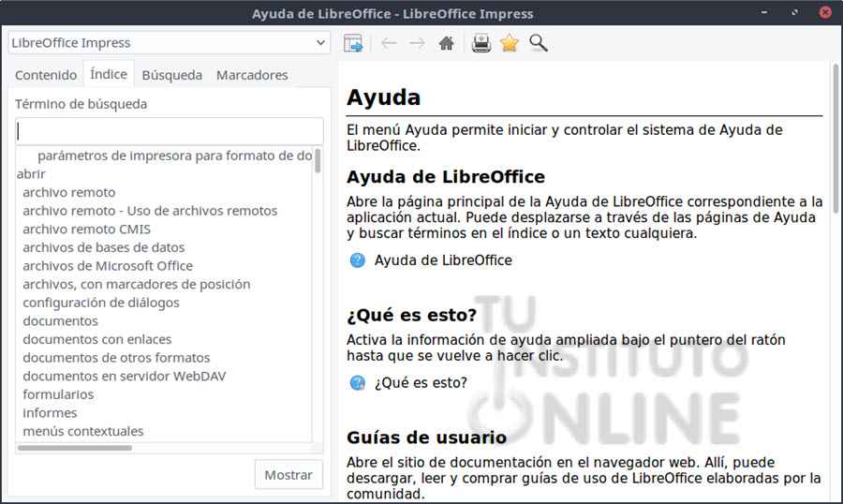Open find on page magnifier icon
This screenshot has width=843, height=504.
(538, 43)
